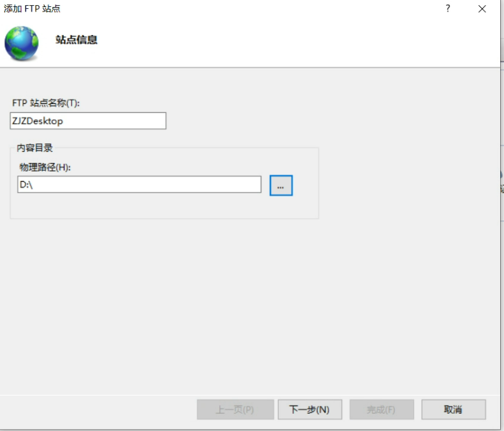Click the 物理路径(H) label
This screenshot has height=431, width=504.
pos(43,167)
